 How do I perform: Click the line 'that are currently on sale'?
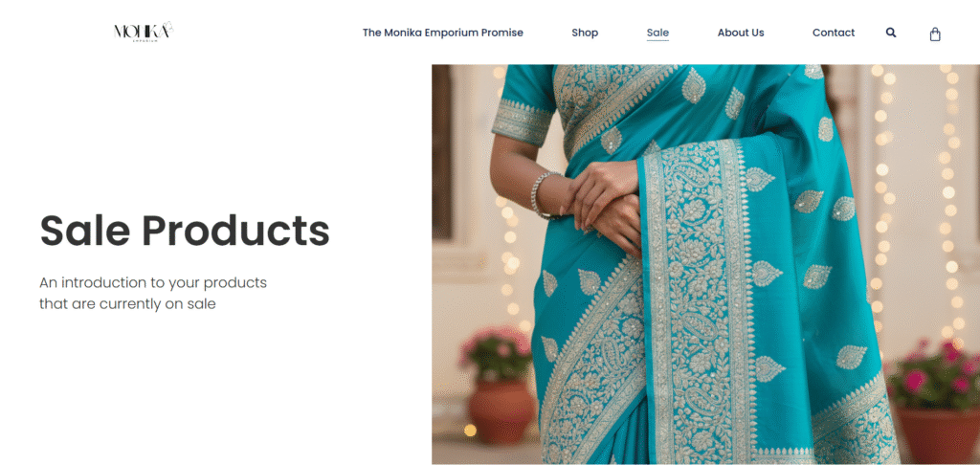pyautogui.click(x=127, y=304)
